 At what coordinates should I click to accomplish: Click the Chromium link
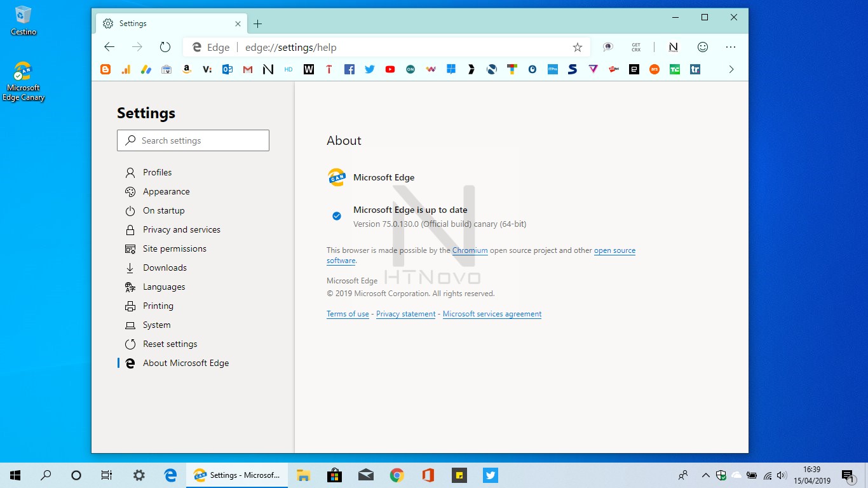click(x=470, y=250)
